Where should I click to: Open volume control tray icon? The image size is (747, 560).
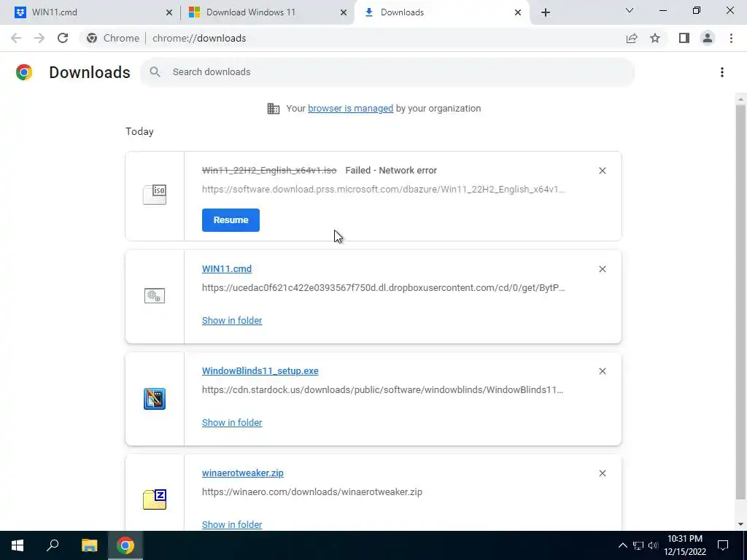click(x=653, y=545)
